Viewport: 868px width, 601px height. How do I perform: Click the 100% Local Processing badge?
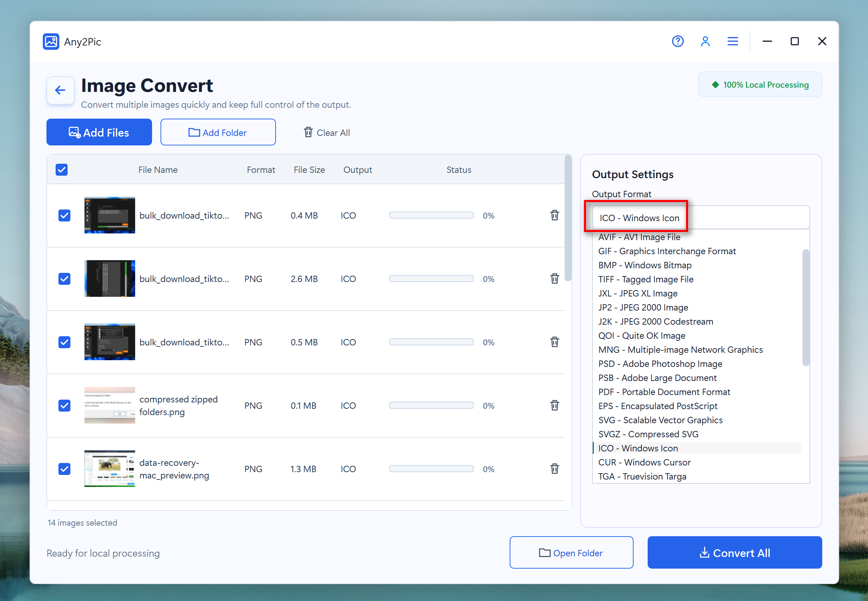[760, 85]
